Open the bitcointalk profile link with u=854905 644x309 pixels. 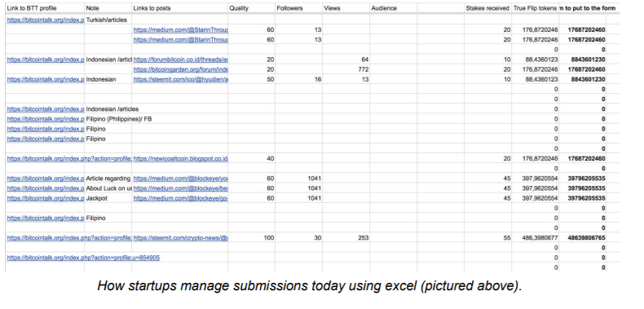tap(83, 258)
